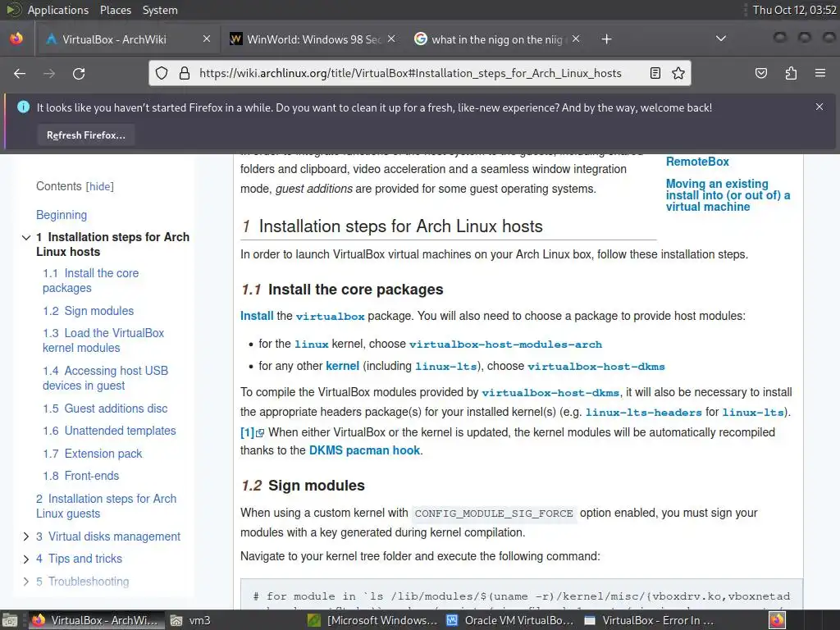This screenshot has height=630, width=840.
Task: Open the tracking protection shield icon
Action: [162, 73]
